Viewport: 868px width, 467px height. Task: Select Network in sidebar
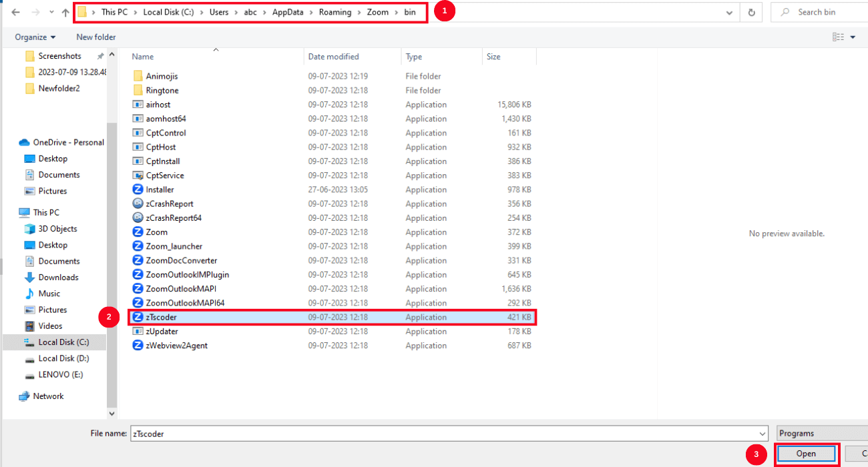click(x=49, y=396)
